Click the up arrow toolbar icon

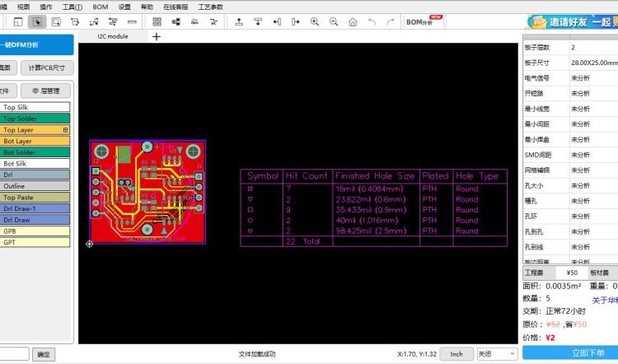pyautogui.click(x=239, y=22)
